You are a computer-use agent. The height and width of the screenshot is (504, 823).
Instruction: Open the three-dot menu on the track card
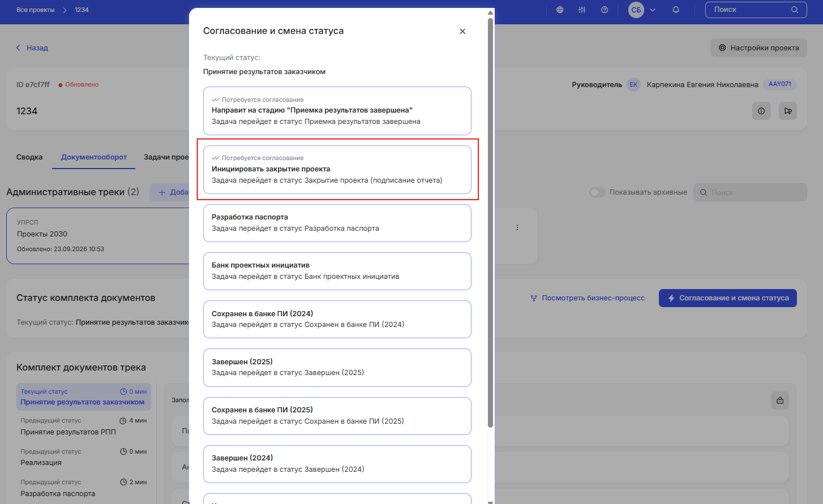(x=517, y=227)
